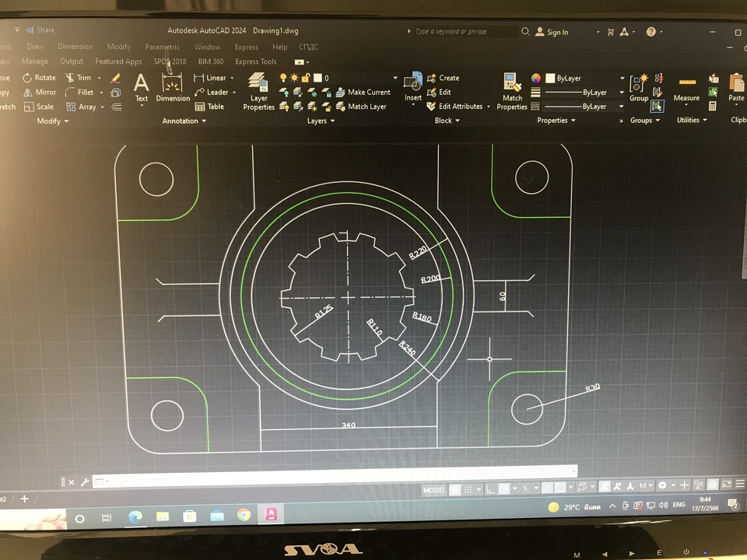Open the Dimension menu
Image resolution: width=747 pixels, height=560 pixels.
pos(75,46)
